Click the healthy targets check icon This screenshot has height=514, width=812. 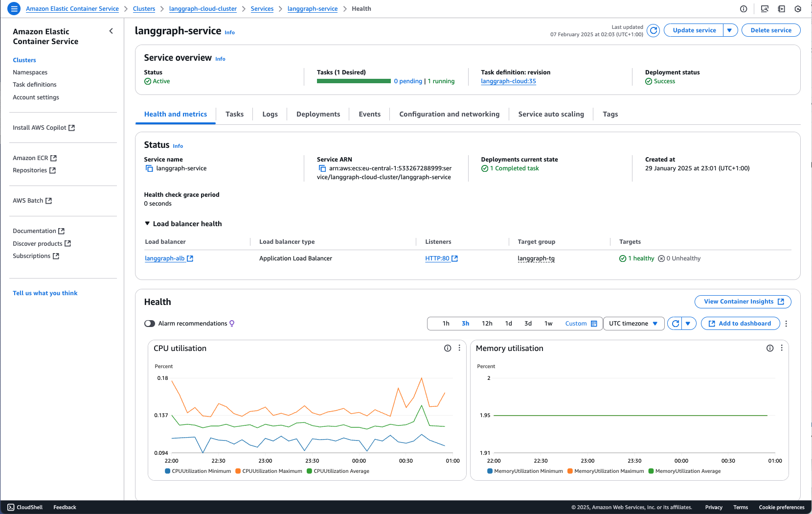623,258
